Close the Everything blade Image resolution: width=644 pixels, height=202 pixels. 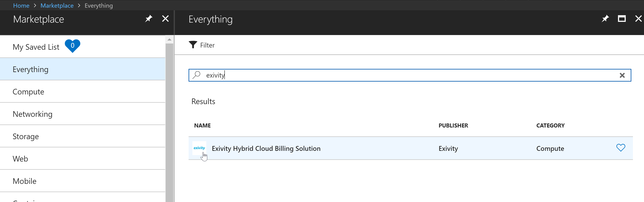[x=638, y=19]
